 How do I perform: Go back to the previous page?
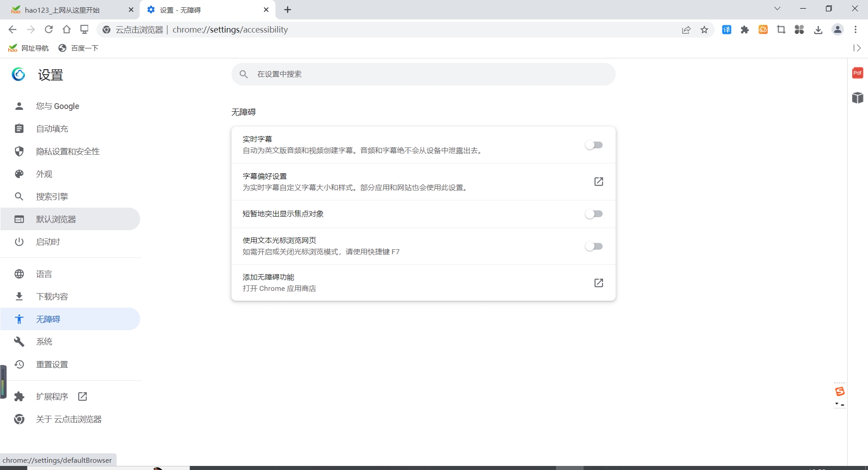pos(12,29)
